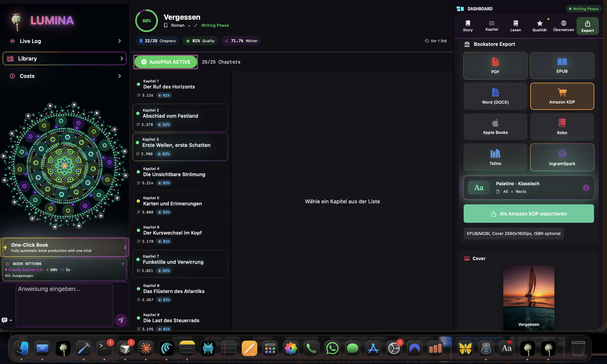
Task: Open the Story dashboard tab
Action: pyautogui.click(x=467, y=26)
